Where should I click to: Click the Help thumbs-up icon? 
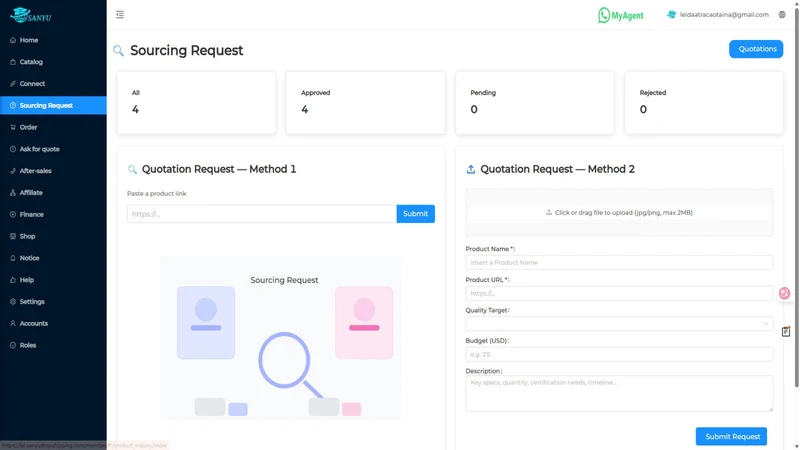tap(13, 280)
